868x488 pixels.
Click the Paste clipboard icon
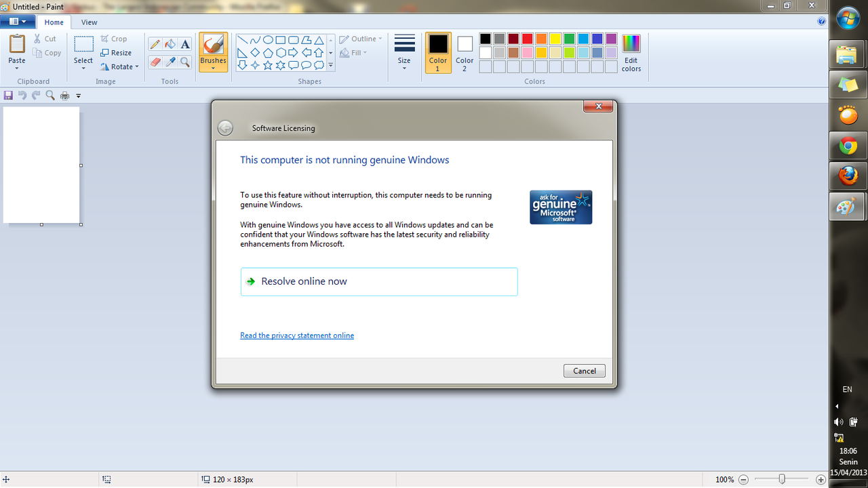(x=17, y=45)
